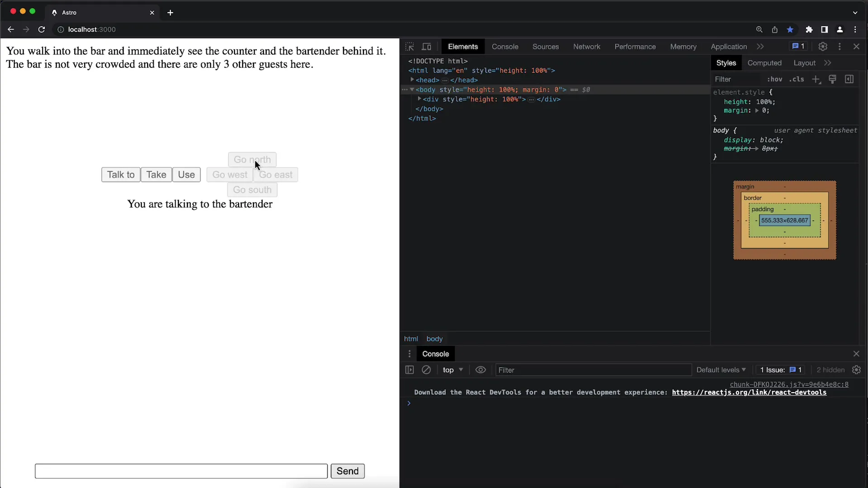868x488 pixels.
Task: Click the Go east button
Action: click(276, 175)
